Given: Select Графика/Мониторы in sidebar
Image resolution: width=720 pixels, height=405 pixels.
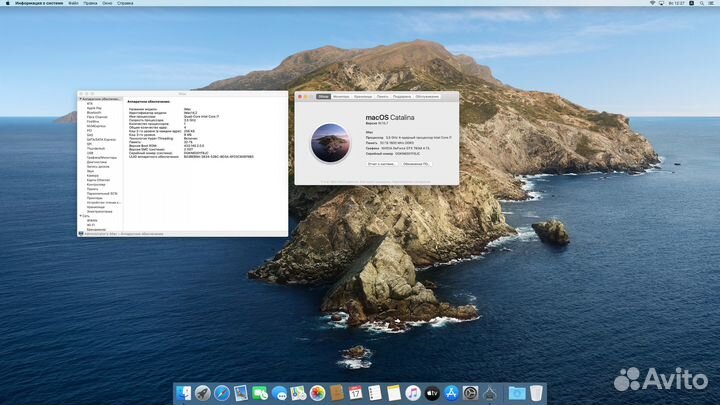Looking at the screenshot, I should click(101, 158).
